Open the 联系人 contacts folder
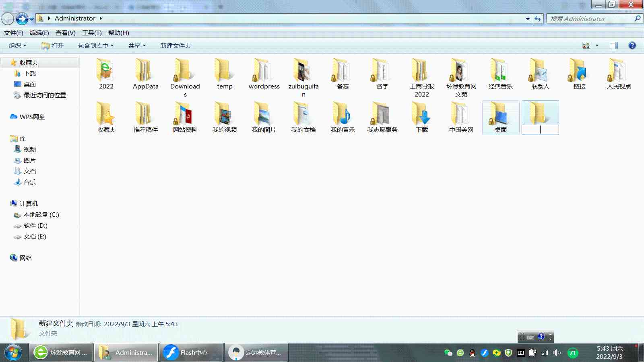644x362 pixels. (540, 70)
